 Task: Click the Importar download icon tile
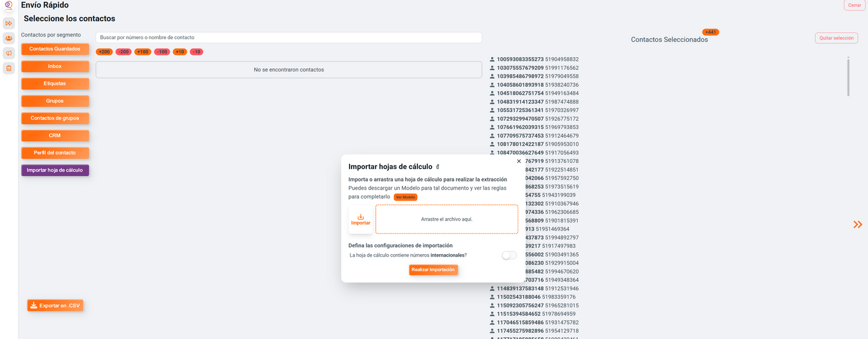361,219
